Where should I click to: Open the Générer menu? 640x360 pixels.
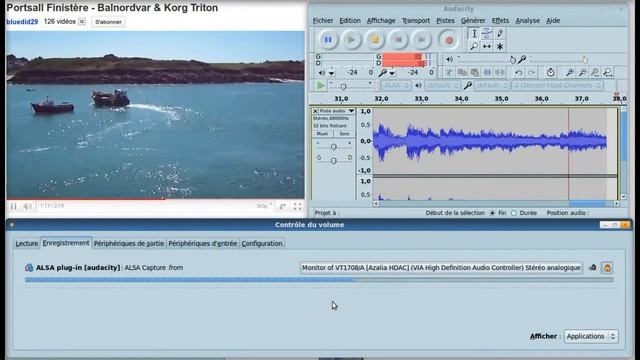[473, 20]
